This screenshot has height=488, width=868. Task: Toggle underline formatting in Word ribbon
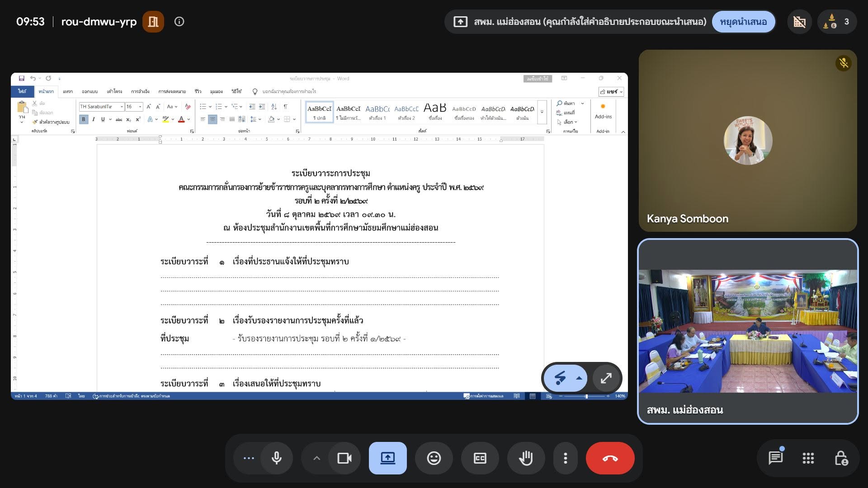[103, 119]
